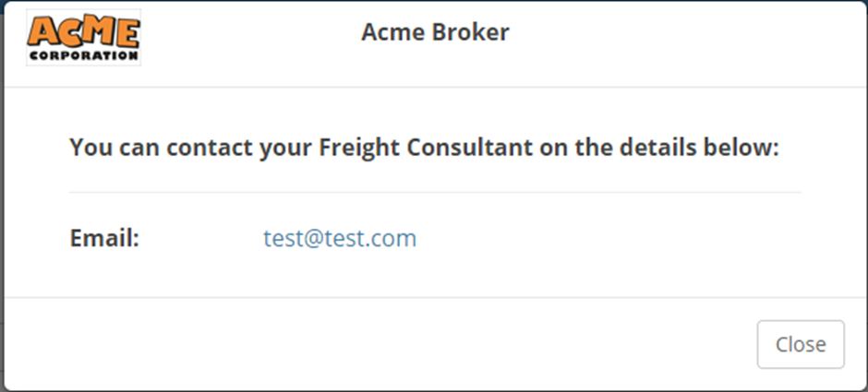
Task: Click the letter A in ACME logo
Action: click(42, 32)
